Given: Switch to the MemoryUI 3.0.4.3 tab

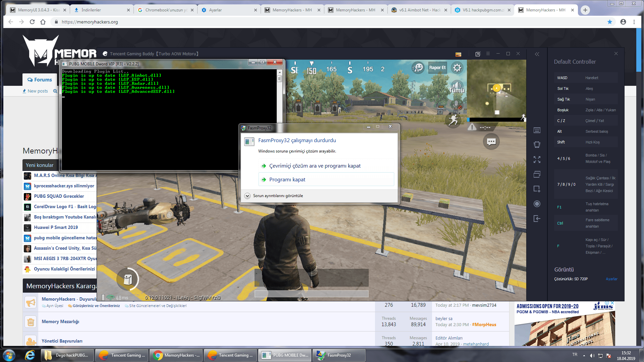Looking at the screenshot, I should (38, 10).
